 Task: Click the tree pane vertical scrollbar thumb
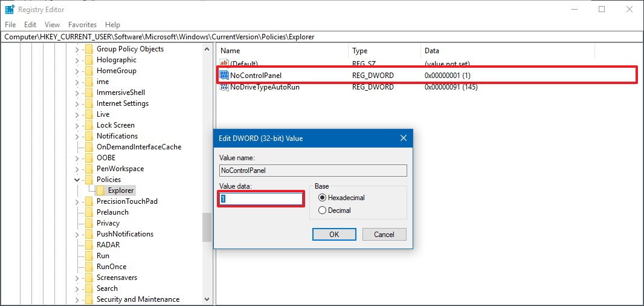pos(207,227)
